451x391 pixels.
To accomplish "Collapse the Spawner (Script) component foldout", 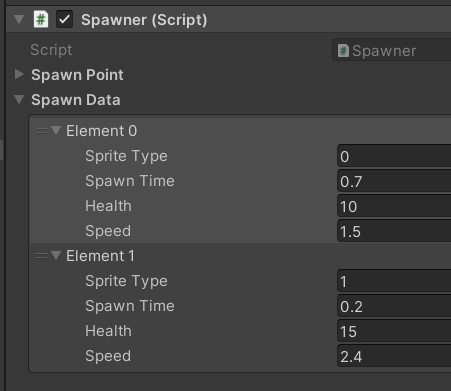I will click(x=19, y=19).
